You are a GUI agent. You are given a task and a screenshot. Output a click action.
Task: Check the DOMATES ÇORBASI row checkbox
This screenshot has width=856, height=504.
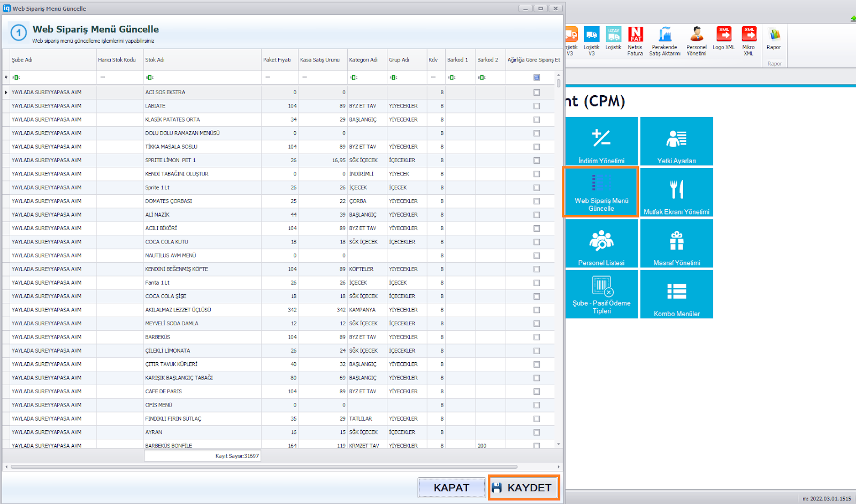537,201
